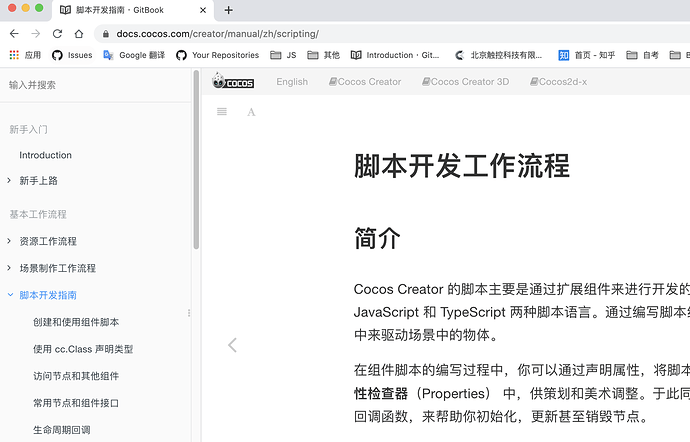Open the Cocos2d-x docs menu item
The height and width of the screenshot is (442, 690).
coord(558,82)
